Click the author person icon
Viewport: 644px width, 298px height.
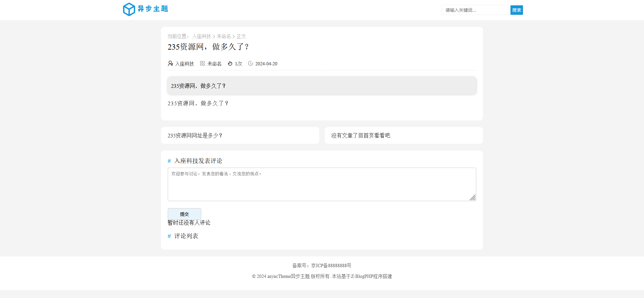[170, 63]
